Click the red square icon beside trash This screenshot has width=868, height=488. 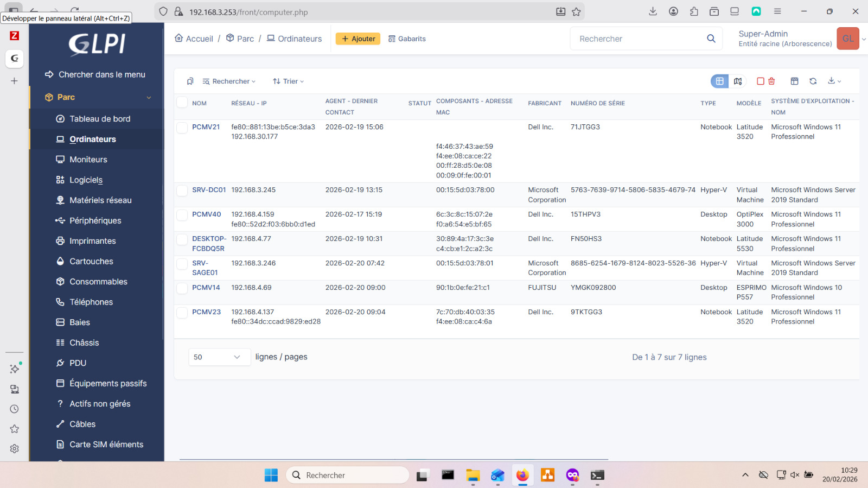coord(761,81)
